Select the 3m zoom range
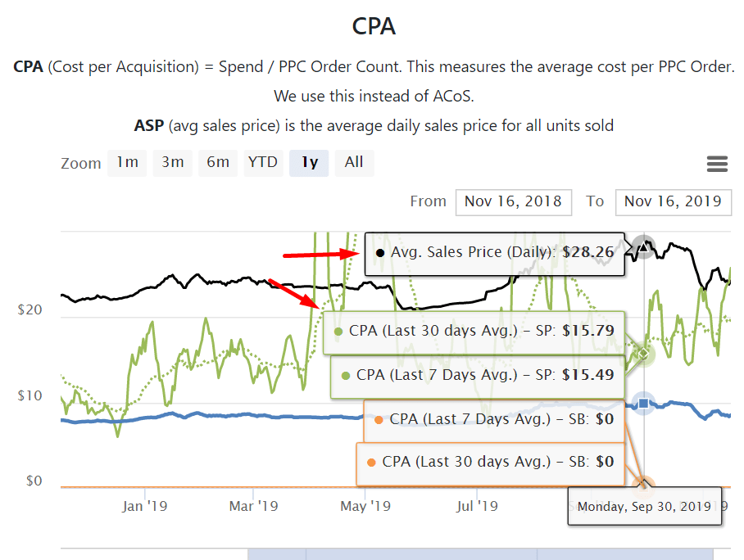The width and height of the screenshot is (744, 560). coord(172,162)
